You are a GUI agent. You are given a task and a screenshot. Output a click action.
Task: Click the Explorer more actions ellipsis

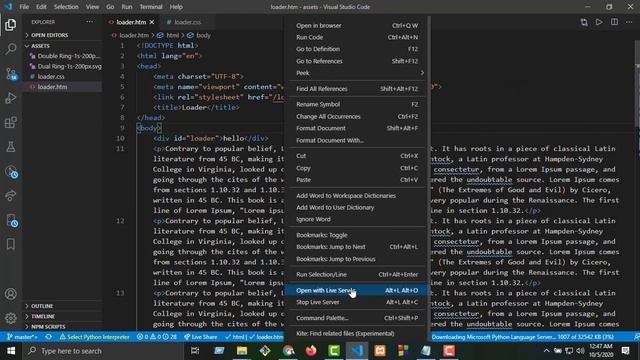tap(89, 22)
